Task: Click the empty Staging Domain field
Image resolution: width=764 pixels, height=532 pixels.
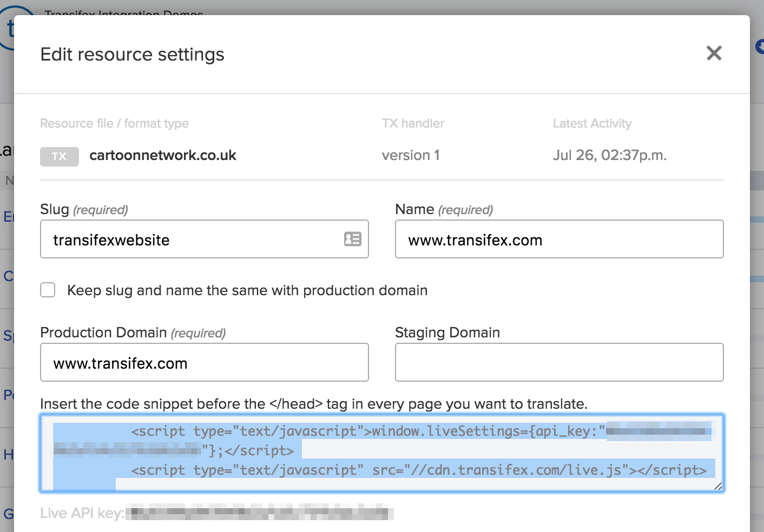Action: coord(559,363)
